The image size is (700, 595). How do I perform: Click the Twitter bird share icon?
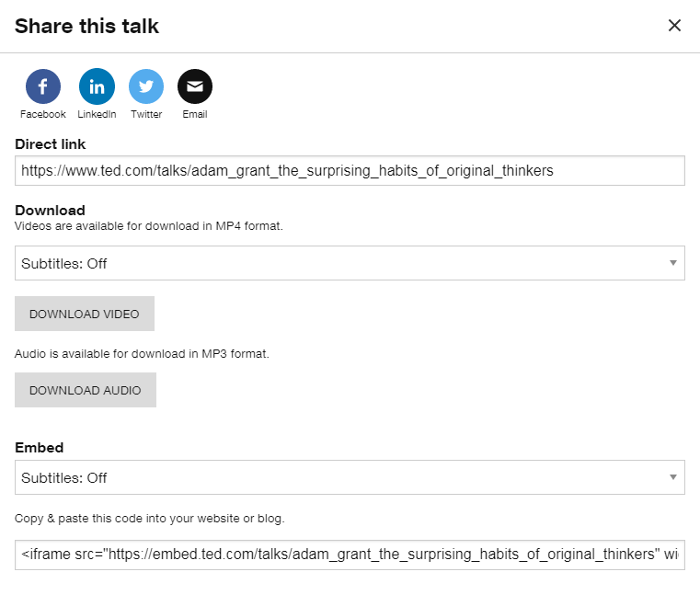(x=146, y=86)
